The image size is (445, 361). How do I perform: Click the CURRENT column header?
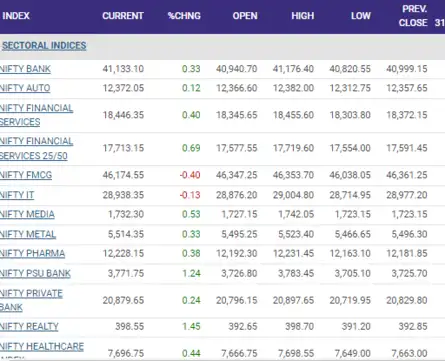point(123,16)
